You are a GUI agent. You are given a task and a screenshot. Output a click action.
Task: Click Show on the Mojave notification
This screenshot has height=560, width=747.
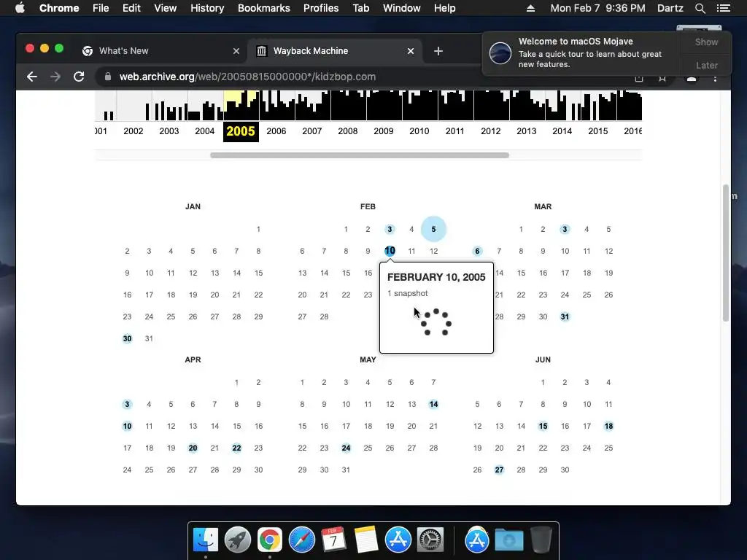coord(706,42)
